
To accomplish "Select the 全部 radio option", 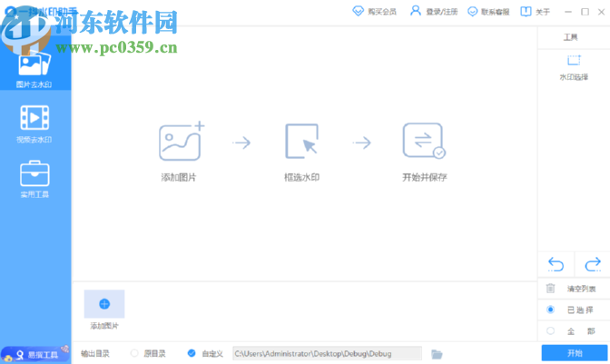I will point(550,331).
